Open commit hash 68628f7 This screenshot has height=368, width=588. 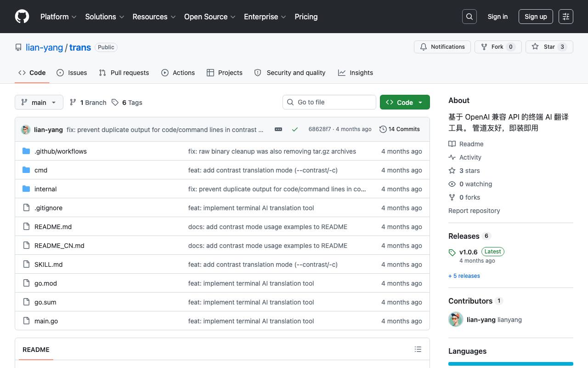coord(320,129)
